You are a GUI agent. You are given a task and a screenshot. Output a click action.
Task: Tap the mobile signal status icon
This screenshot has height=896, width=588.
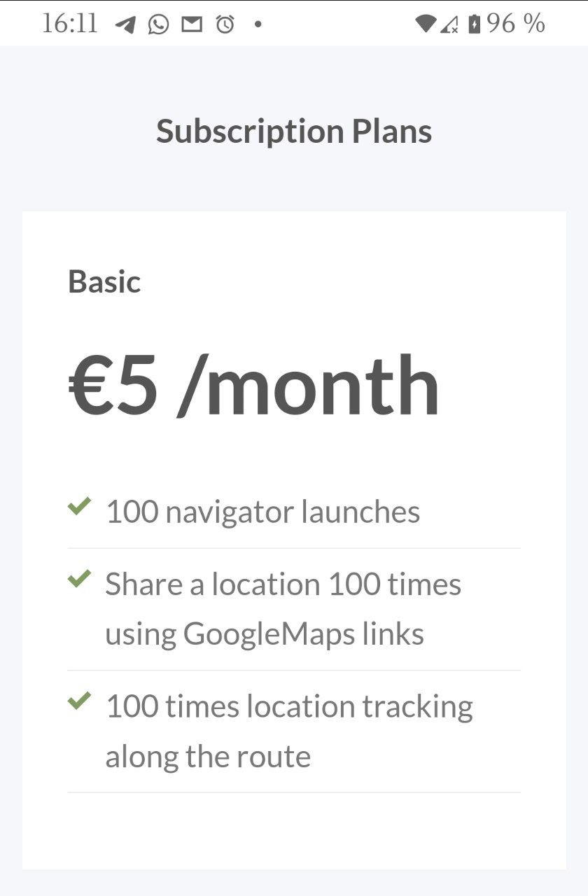(x=449, y=25)
